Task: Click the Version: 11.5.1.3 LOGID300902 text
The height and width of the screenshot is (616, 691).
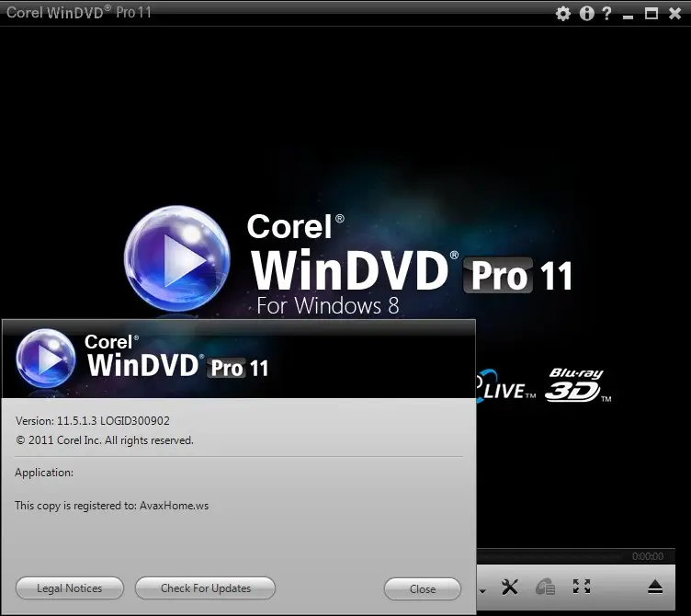Action: pos(93,421)
